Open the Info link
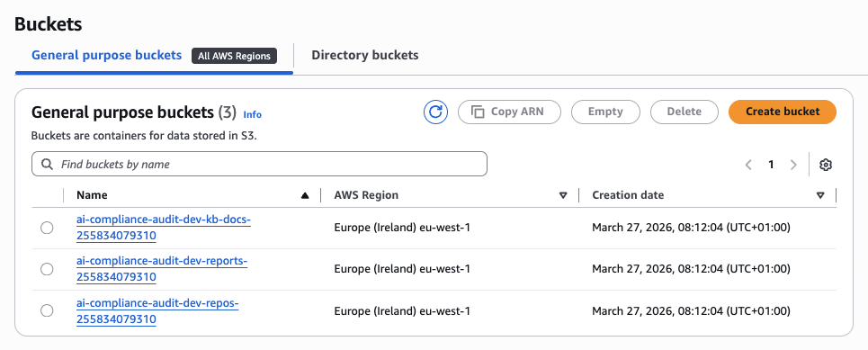Image resolution: width=868 pixels, height=350 pixels. (253, 114)
